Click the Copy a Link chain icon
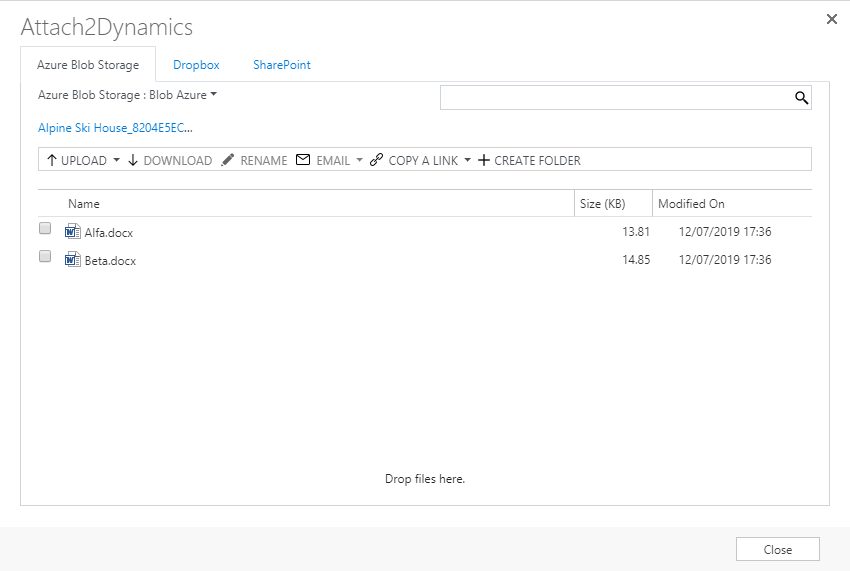 pos(376,160)
